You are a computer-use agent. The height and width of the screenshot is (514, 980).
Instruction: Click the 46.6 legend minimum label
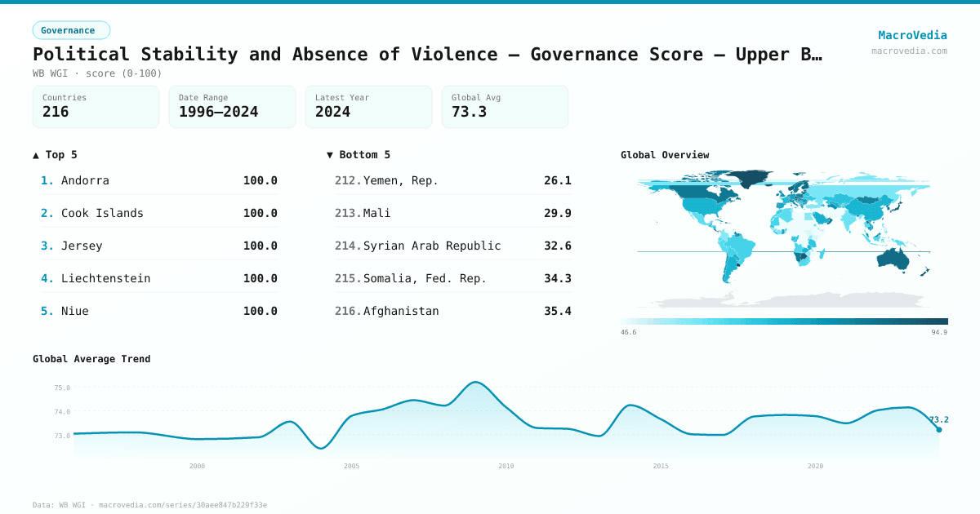pyautogui.click(x=629, y=333)
